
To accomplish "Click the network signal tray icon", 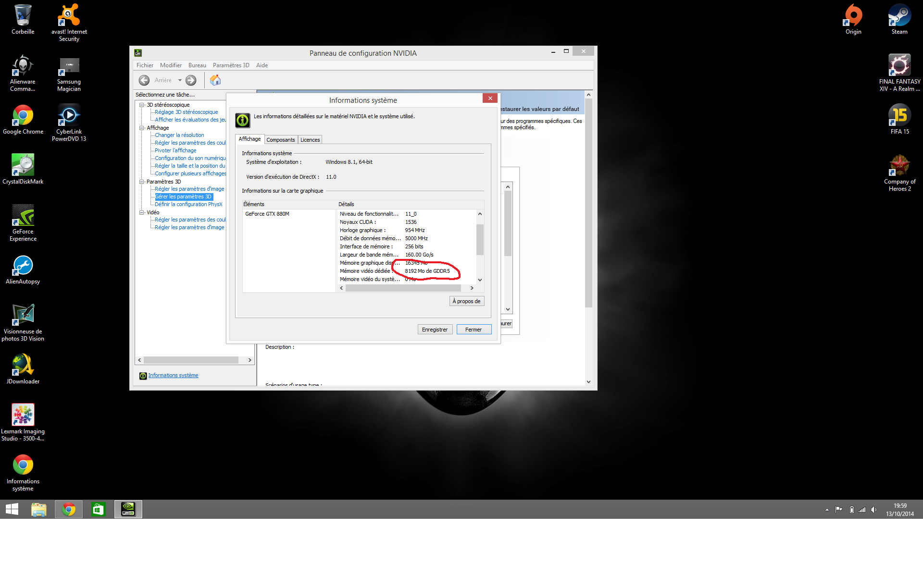I will 862,510.
